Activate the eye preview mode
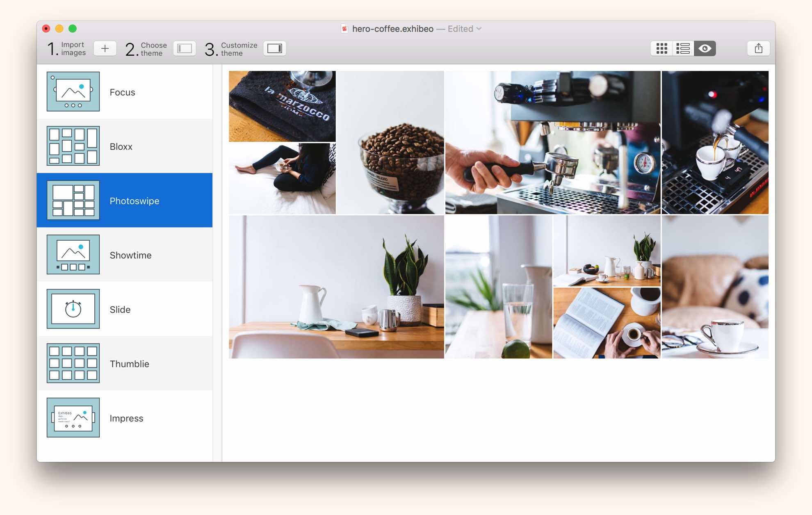Screen dimensions: 812x515 pos(705,48)
